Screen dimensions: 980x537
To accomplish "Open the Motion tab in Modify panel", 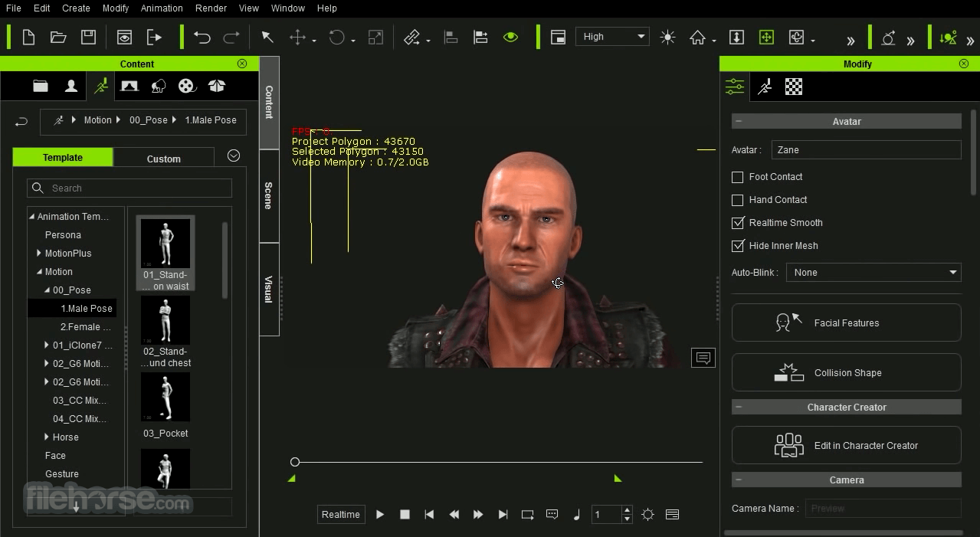I will coord(765,87).
